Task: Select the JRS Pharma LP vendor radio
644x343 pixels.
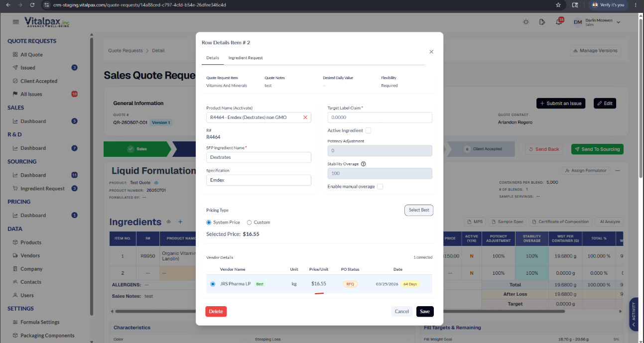Action: coord(213,284)
